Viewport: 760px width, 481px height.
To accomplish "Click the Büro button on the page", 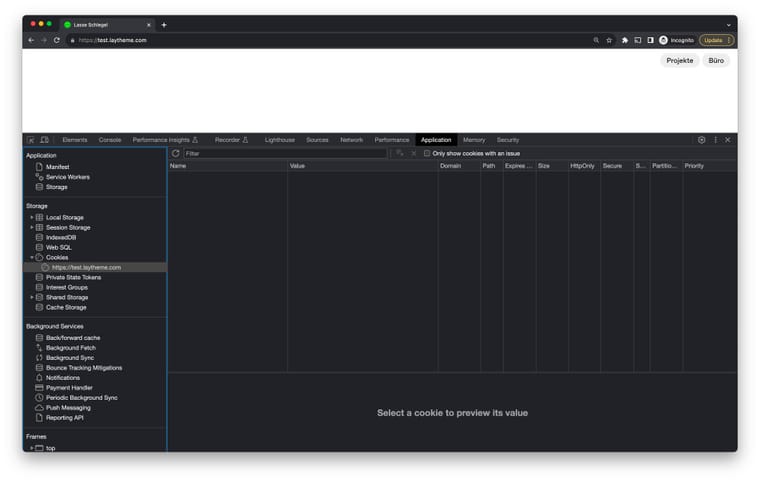I will tap(716, 61).
